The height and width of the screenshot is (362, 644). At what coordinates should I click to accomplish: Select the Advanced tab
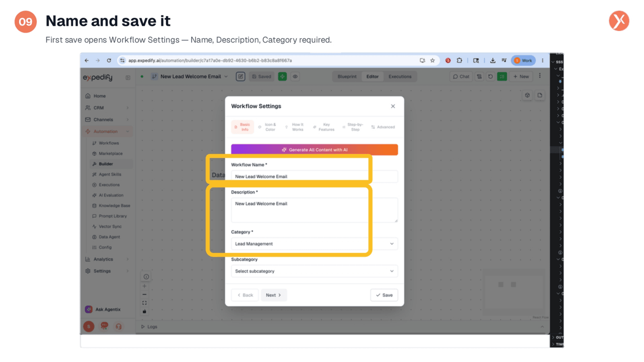(x=383, y=127)
